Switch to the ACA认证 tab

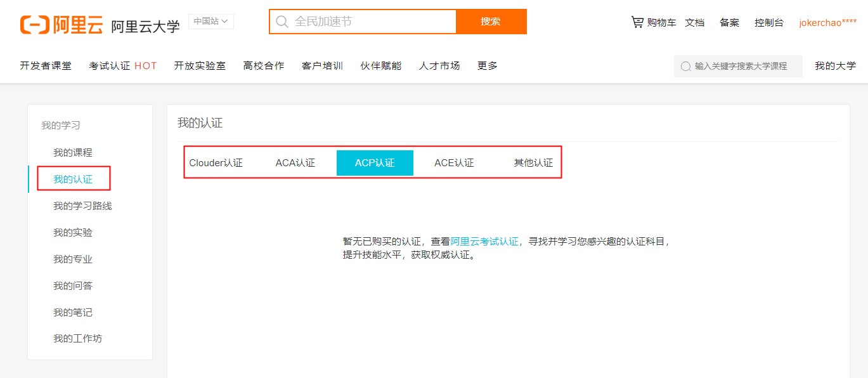295,162
